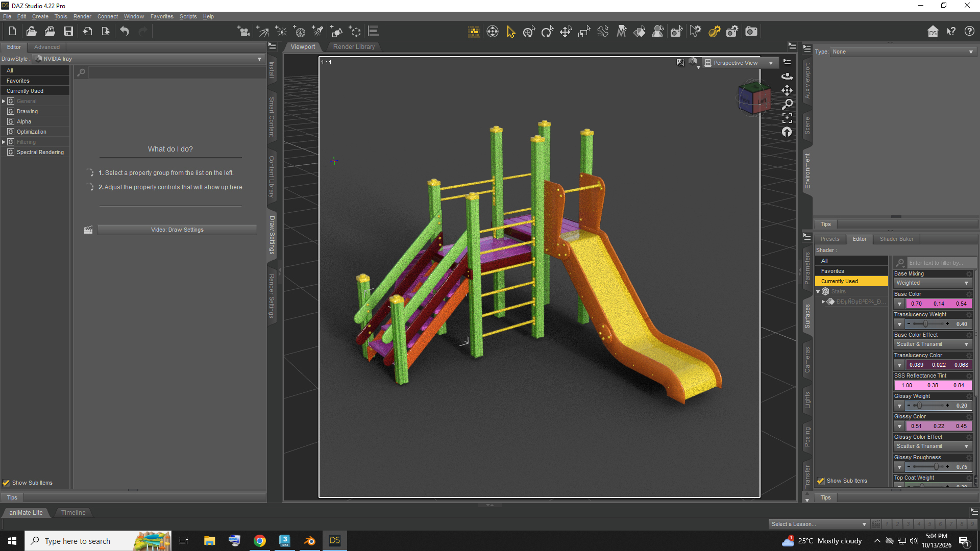980x551 pixels.
Task: Open the Timeline tab
Action: point(73,512)
